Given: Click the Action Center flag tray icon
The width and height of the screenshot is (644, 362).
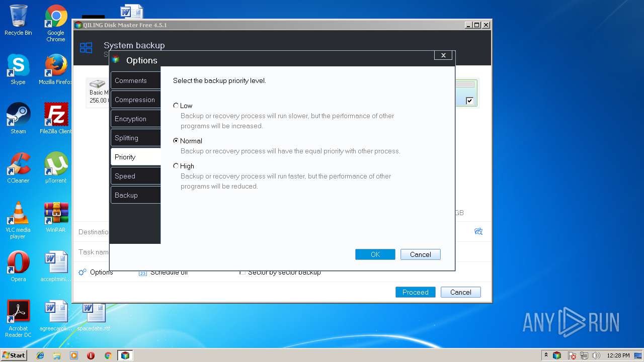Looking at the screenshot, I should coord(572,355).
